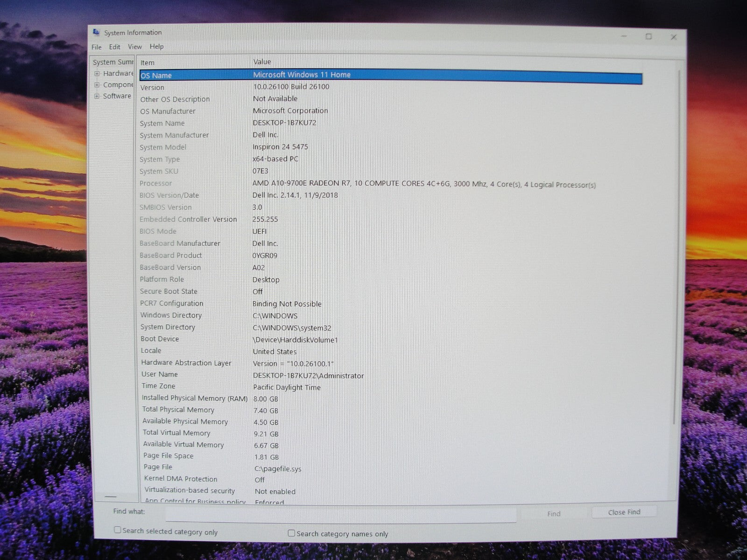This screenshot has width=747, height=560.
Task: Select the System Directory row
Action: (x=391, y=328)
